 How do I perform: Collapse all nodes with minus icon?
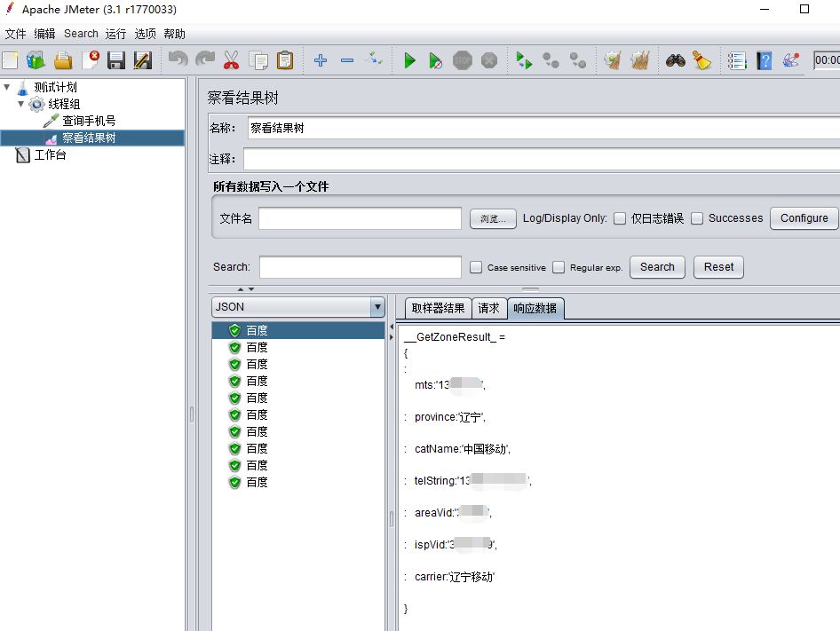click(347, 60)
